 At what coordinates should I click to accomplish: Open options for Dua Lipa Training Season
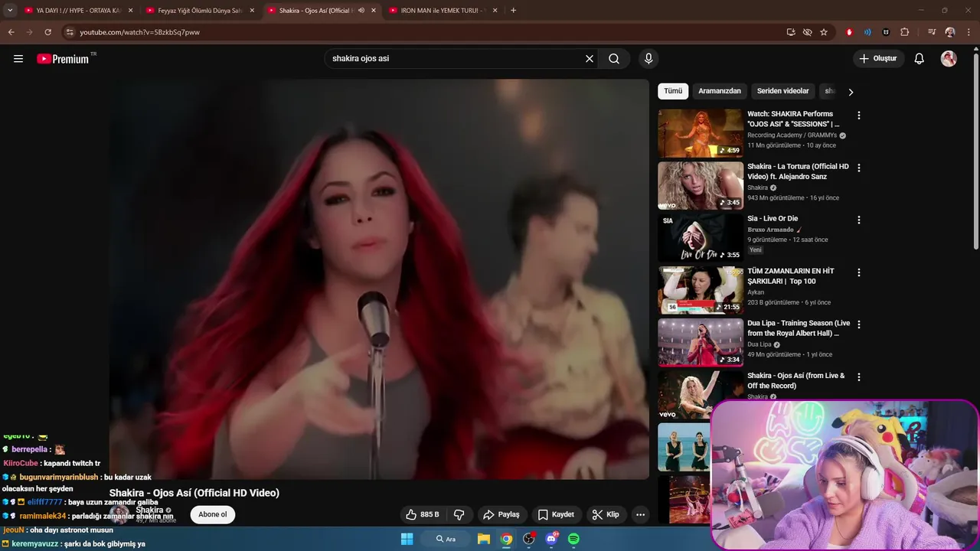858,324
